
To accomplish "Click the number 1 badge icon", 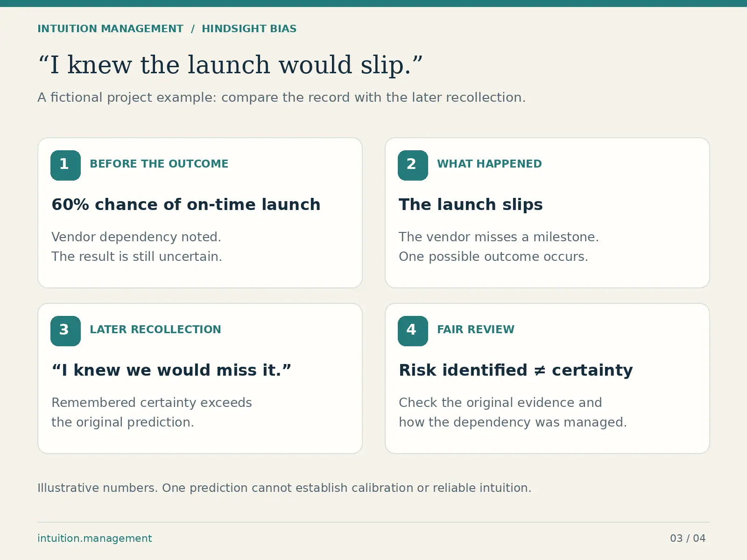I will [65, 165].
